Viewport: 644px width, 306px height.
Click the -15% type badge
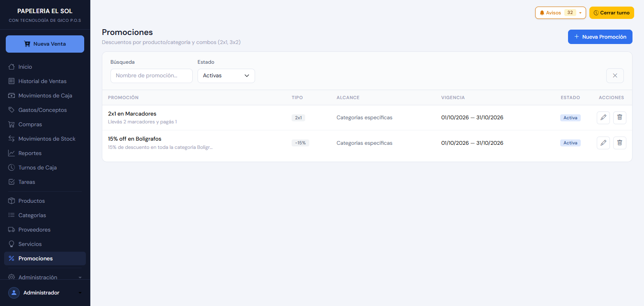[x=300, y=143]
